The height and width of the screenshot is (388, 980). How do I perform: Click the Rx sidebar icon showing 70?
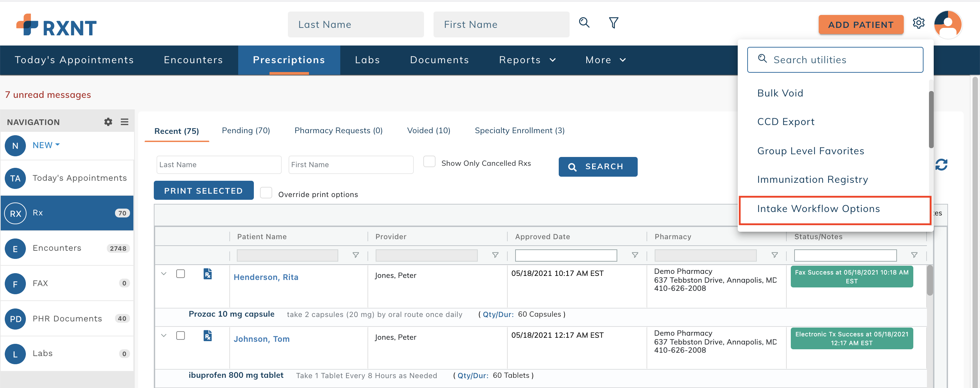[x=15, y=213]
